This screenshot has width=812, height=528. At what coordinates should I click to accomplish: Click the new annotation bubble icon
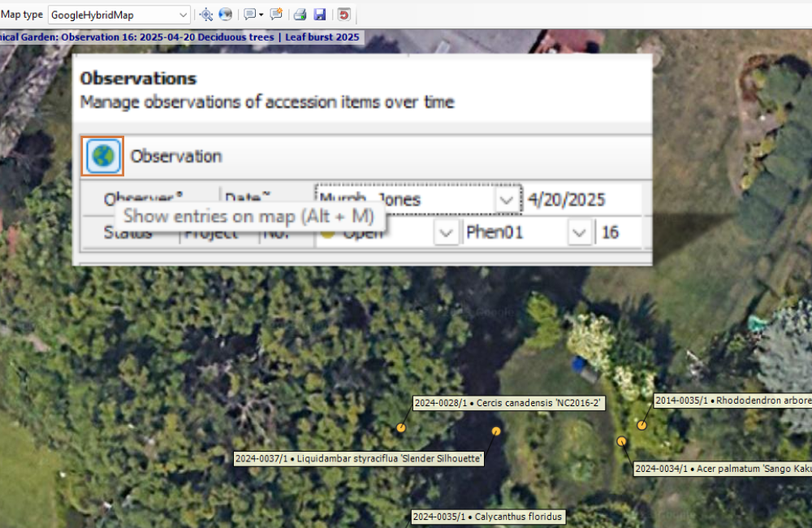[276, 15]
